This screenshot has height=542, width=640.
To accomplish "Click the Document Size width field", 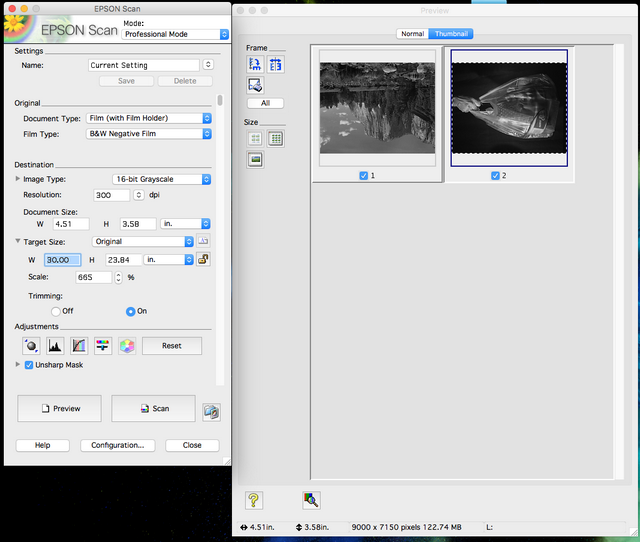I will click(71, 224).
